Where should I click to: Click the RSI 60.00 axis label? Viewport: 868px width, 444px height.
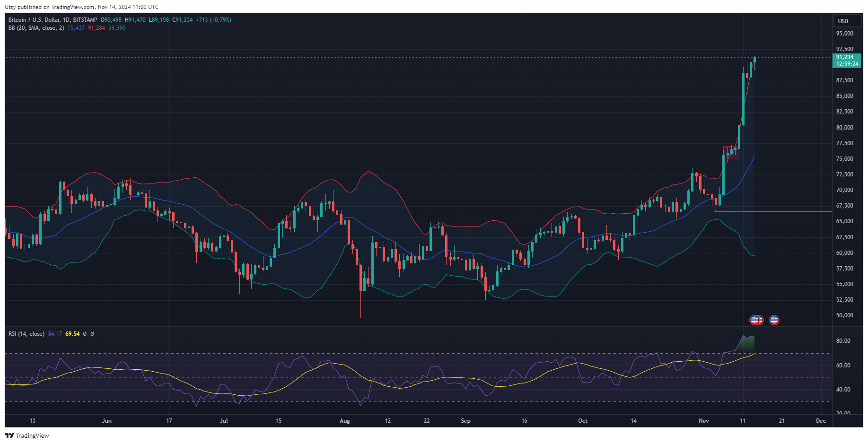(x=843, y=366)
